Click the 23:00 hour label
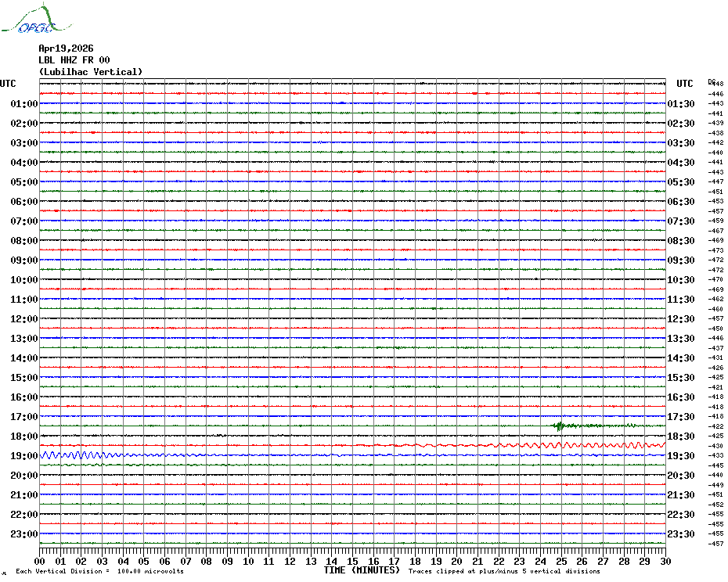 point(24,533)
